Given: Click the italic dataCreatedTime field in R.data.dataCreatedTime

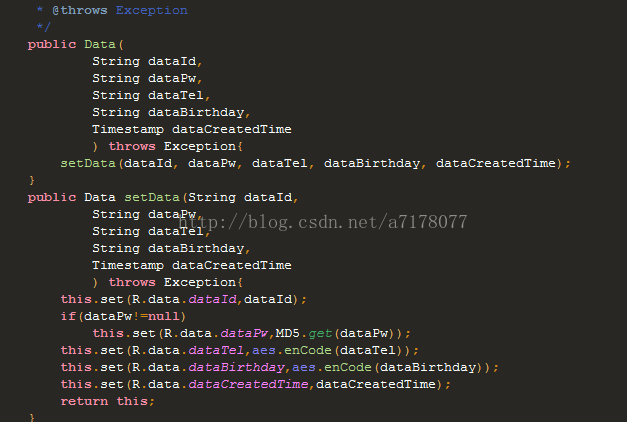Looking at the screenshot, I should coord(248,384).
